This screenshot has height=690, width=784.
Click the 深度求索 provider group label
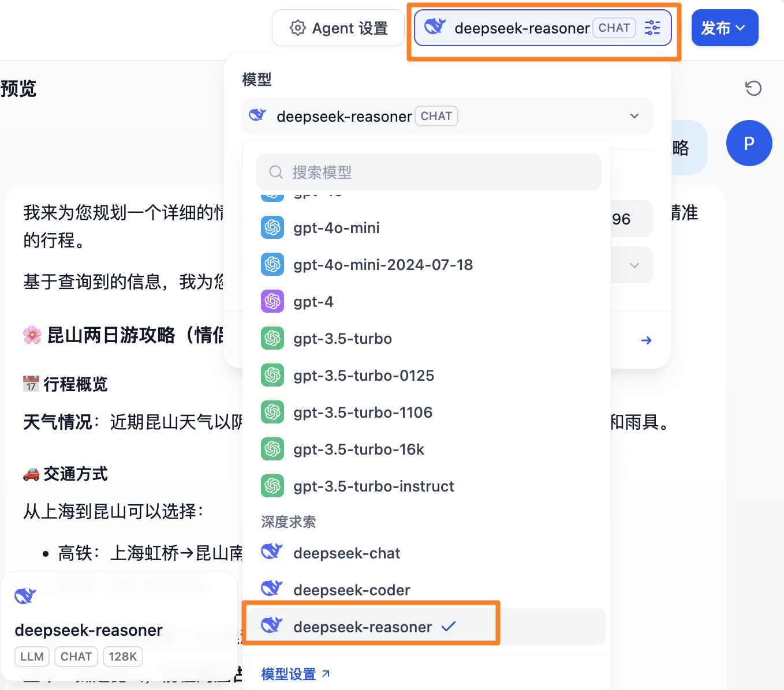point(288,522)
